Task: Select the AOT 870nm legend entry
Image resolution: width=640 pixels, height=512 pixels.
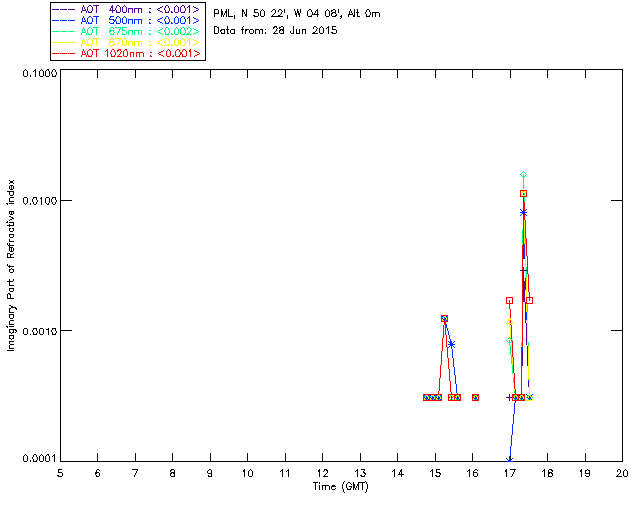Action: click(x=127, y=42)
